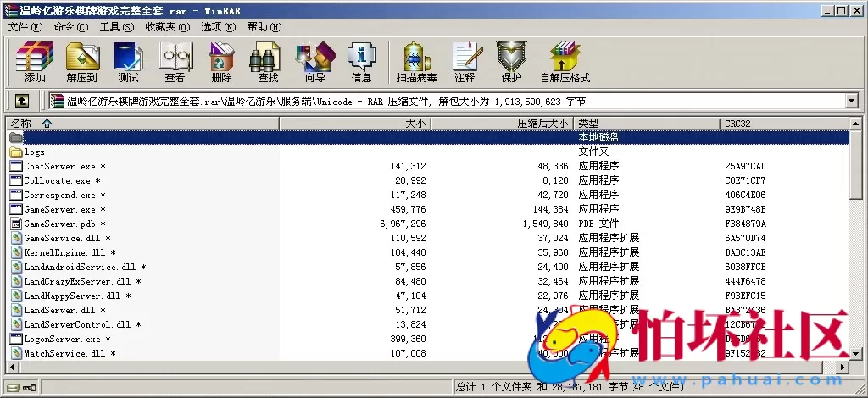The width and height of the screenshot is (868, 398).
Task: Open the Help (帮助) menu
Action: point(264,27)
